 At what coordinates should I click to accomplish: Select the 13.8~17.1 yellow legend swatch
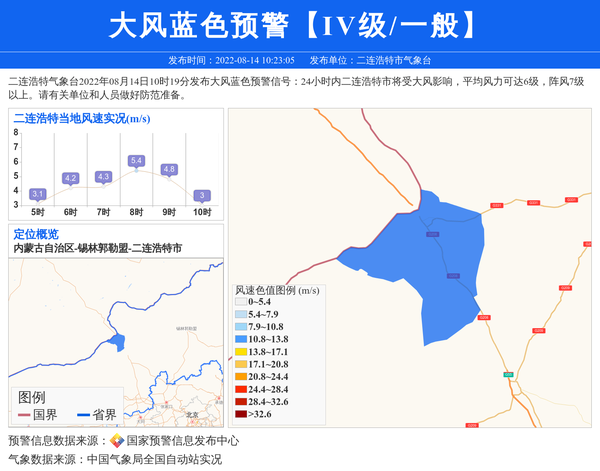pos(241,352)
